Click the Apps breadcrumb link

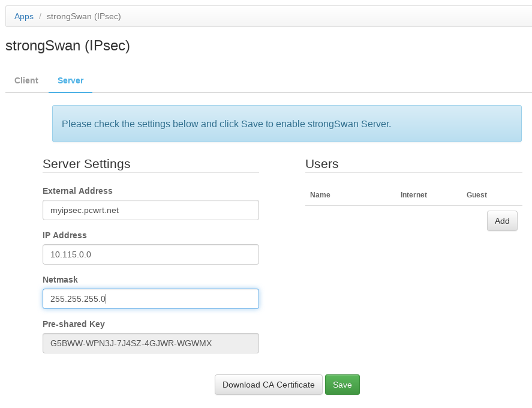pos(24,16)
